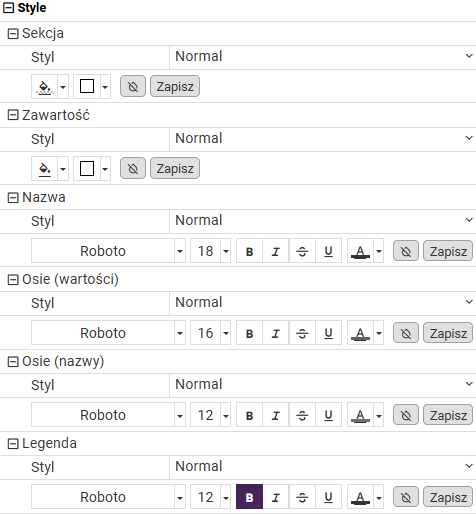
Task: Apply strikethrough to Osie (wartości) font
Action: [302, 333]
